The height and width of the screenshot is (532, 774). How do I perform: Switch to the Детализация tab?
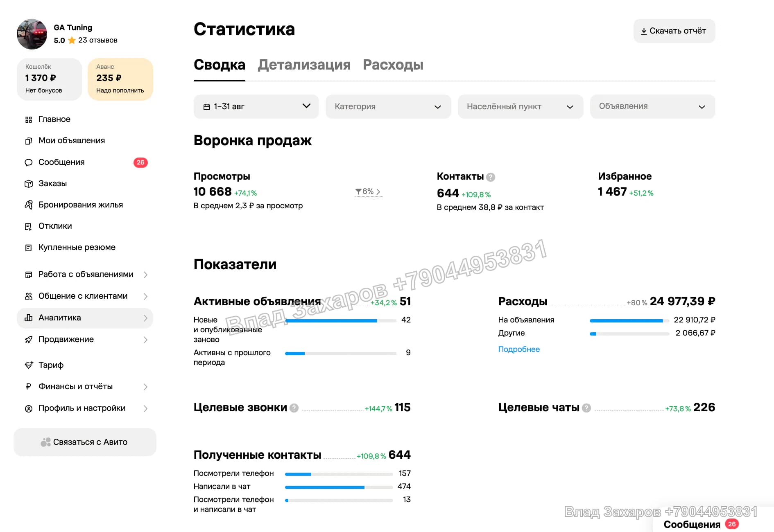304,65
